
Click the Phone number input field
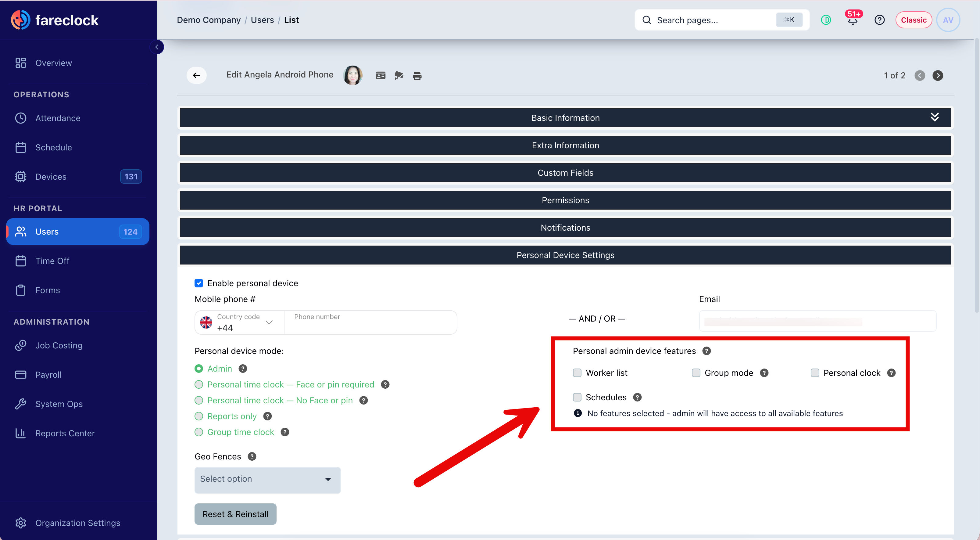coord(370,322)
